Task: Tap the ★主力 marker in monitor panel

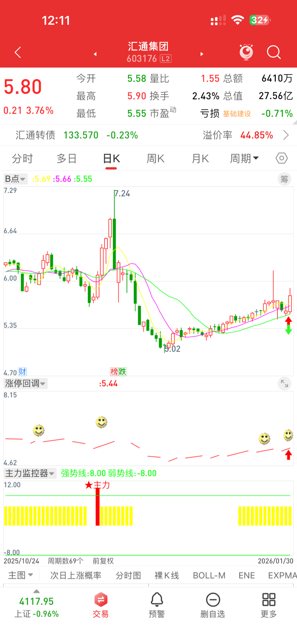Action: (x=97, y=485)
